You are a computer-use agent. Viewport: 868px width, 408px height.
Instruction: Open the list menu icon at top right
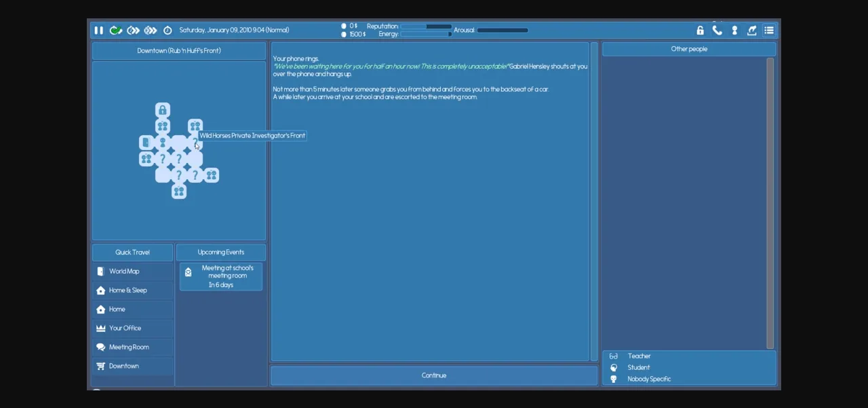[769, 31]
